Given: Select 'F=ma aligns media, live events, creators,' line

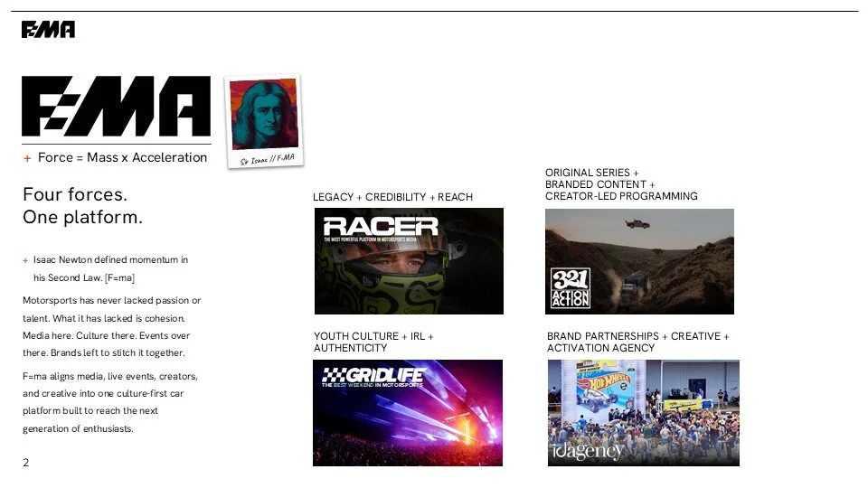Looking at the screenshot, I should [x=110, y=376].
